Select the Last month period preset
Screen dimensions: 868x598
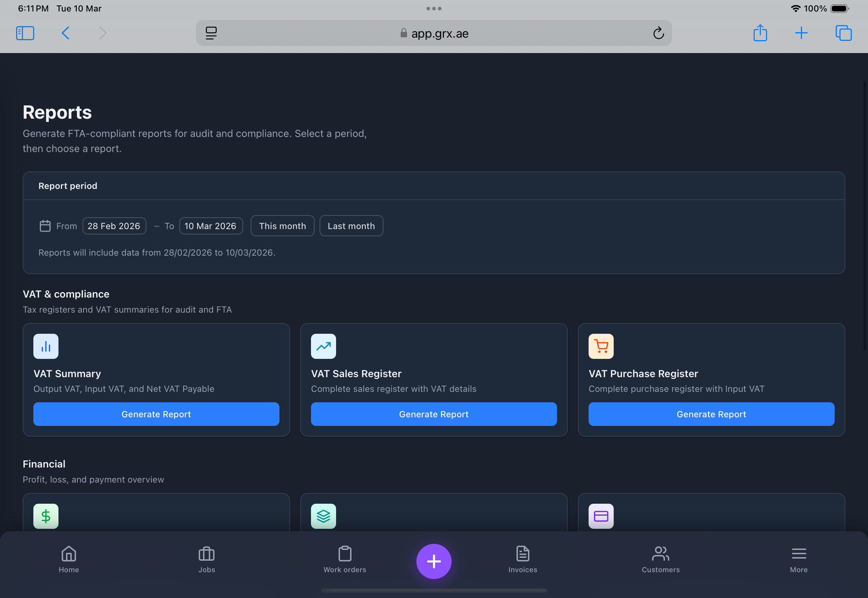pyautogui.click(x=351, y=226)
